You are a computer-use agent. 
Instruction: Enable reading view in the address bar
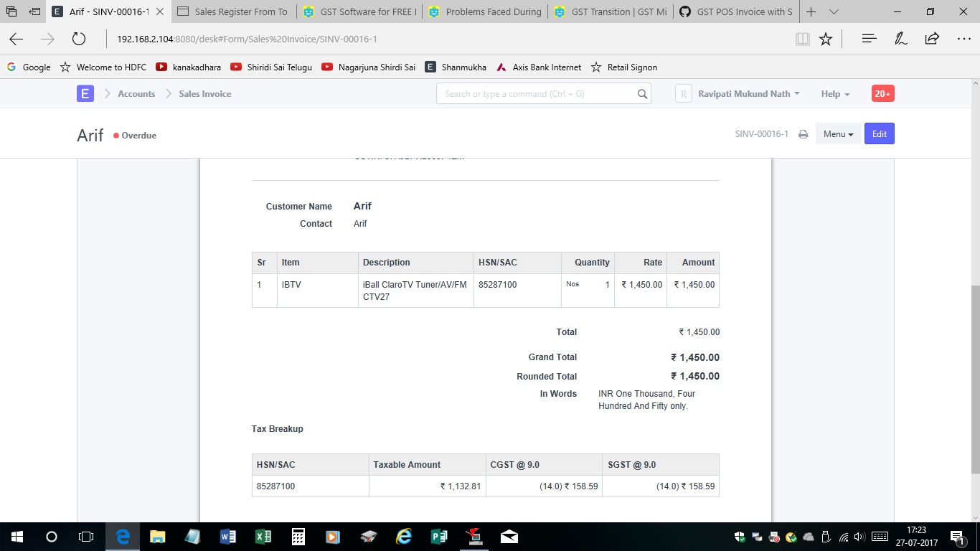coord(803,39)
